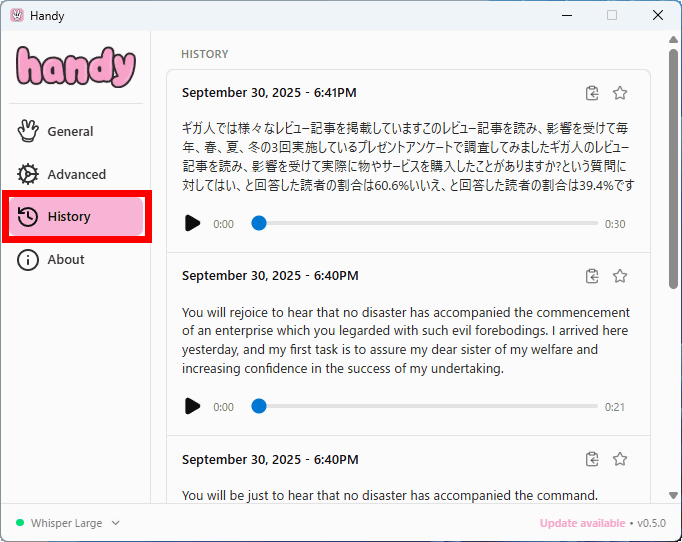Click the v0.5.0 version label
The width and height of the screenshot is (682, 542).
pyautogui.click(x=651, y=523)
